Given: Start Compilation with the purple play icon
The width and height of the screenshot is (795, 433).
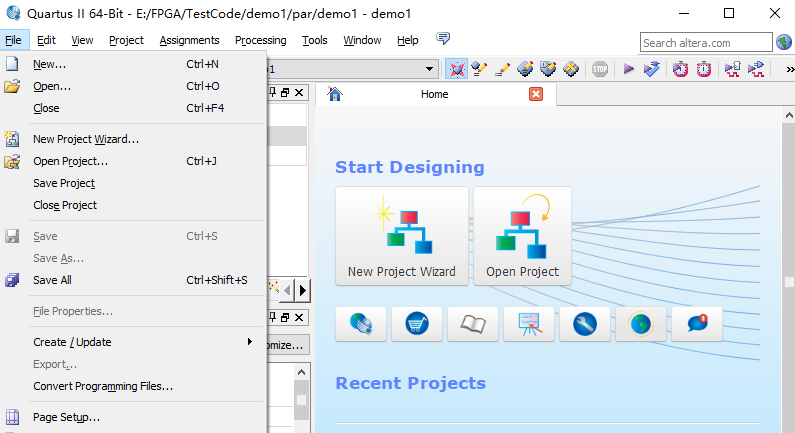Looking at the screenshot, I should tap(628, 69).
